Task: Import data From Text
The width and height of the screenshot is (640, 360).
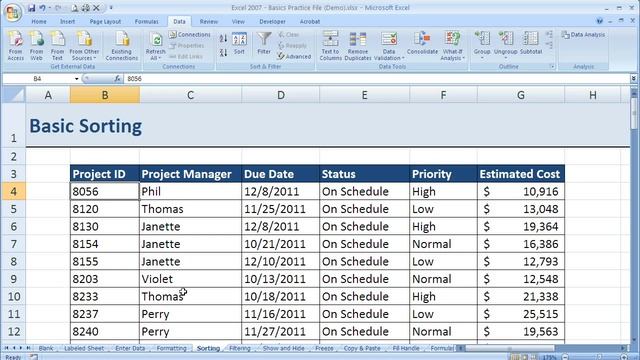Action: [x=57, y=45]
